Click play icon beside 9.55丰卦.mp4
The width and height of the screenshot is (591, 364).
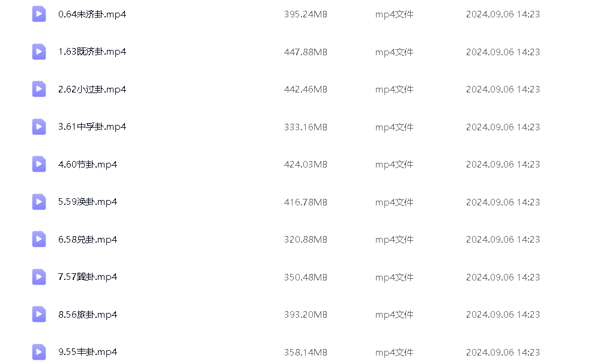[39, 352]
